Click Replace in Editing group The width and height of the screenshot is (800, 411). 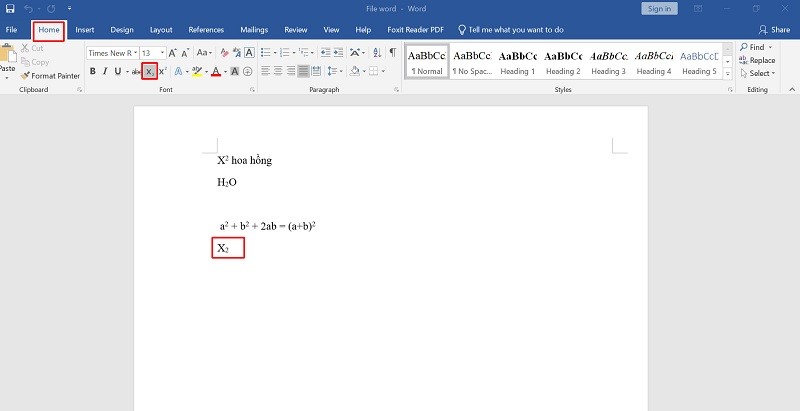757,60
